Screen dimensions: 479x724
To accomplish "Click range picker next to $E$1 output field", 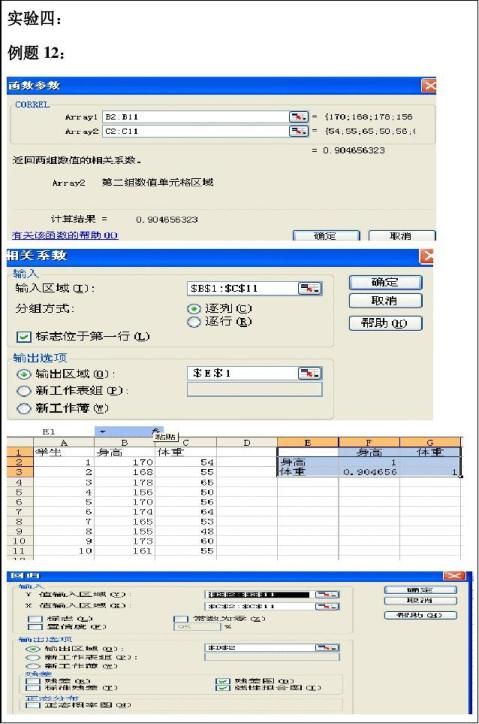I will pos(309,373).
